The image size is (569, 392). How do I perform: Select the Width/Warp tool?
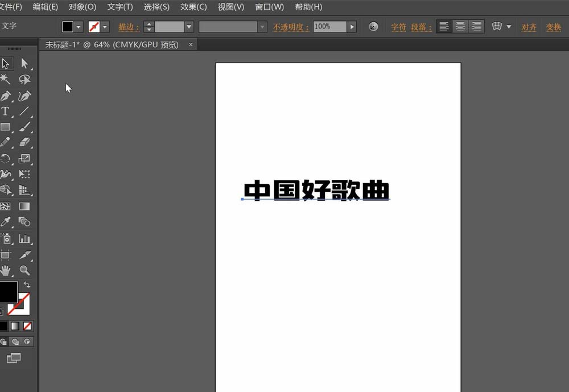5,174
